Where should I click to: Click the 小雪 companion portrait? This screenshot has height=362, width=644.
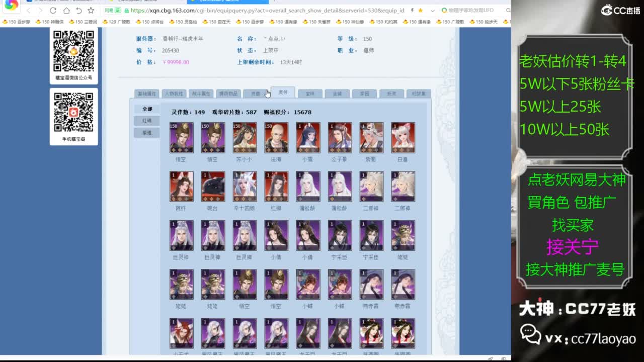[308, 138]
